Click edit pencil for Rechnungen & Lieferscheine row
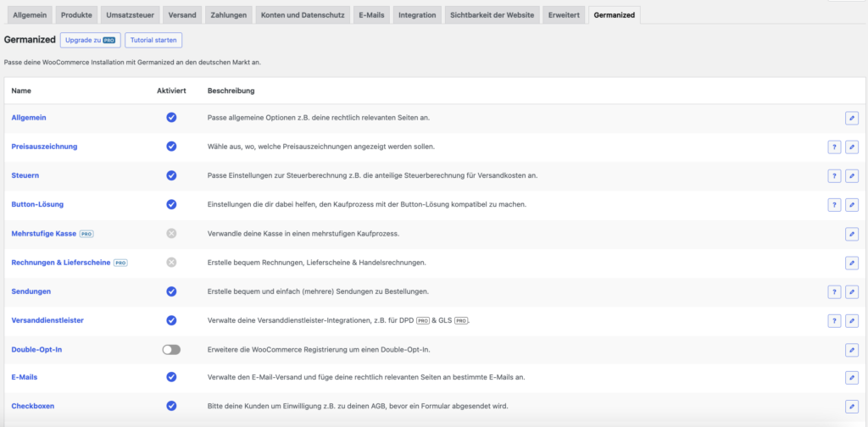 [851, 263]
